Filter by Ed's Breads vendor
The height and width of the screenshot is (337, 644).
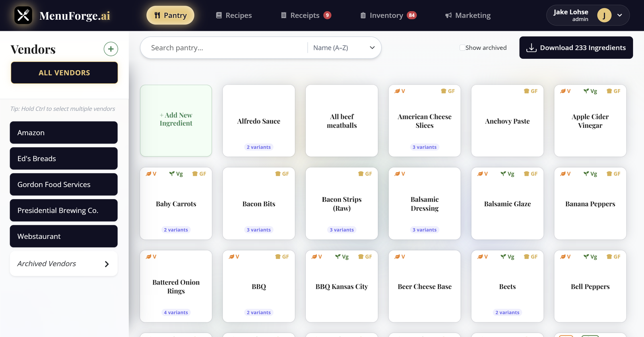64,158
